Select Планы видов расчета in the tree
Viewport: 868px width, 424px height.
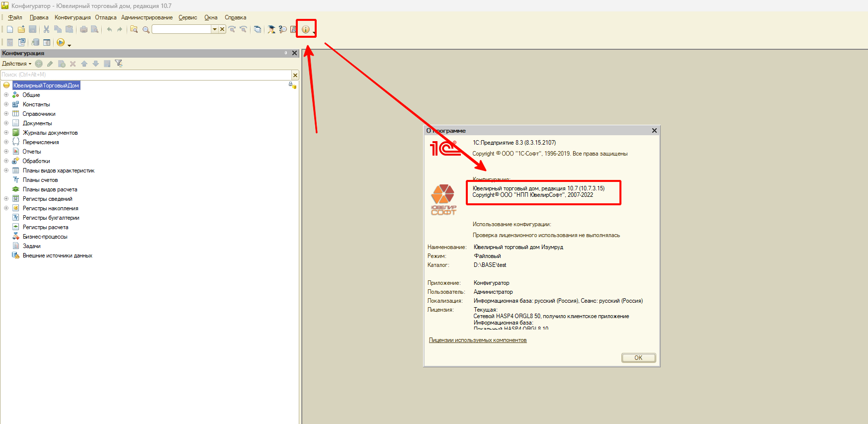(x=50, y=189)
